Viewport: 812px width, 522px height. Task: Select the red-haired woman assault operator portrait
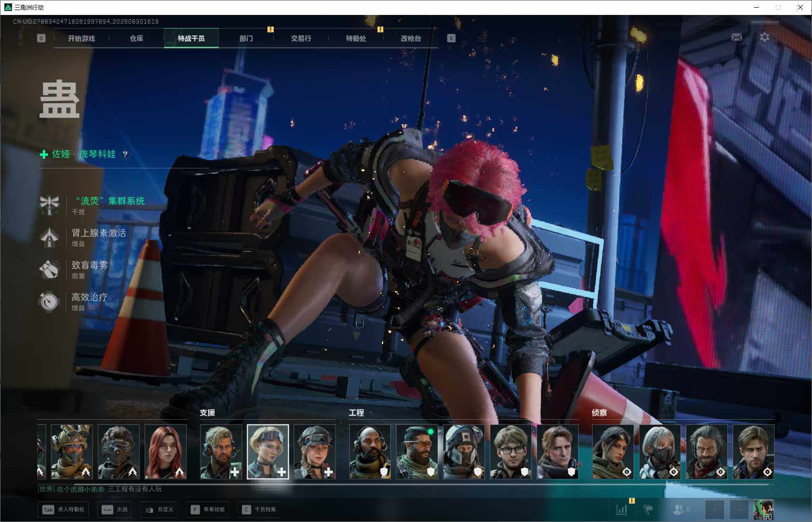(x=166, y=452)
